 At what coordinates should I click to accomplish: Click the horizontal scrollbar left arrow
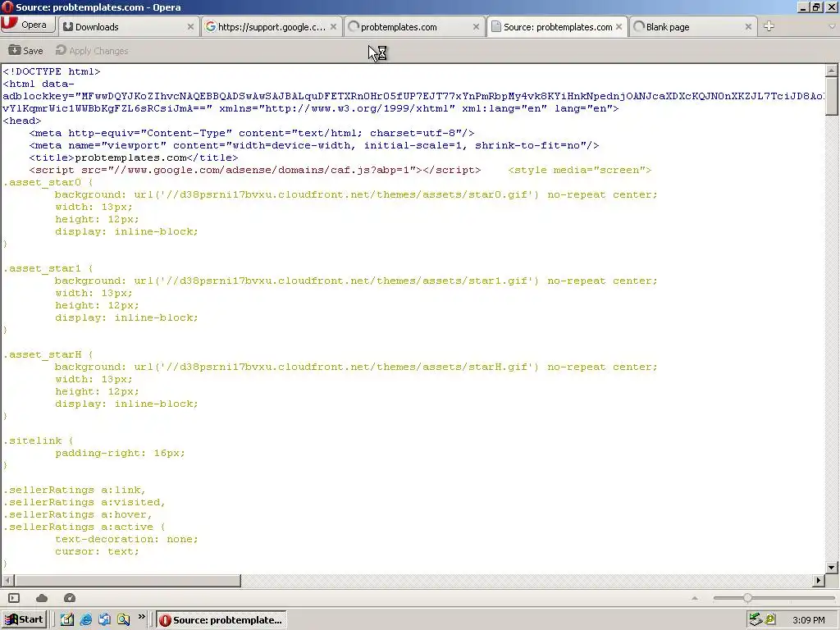(7, 580)
